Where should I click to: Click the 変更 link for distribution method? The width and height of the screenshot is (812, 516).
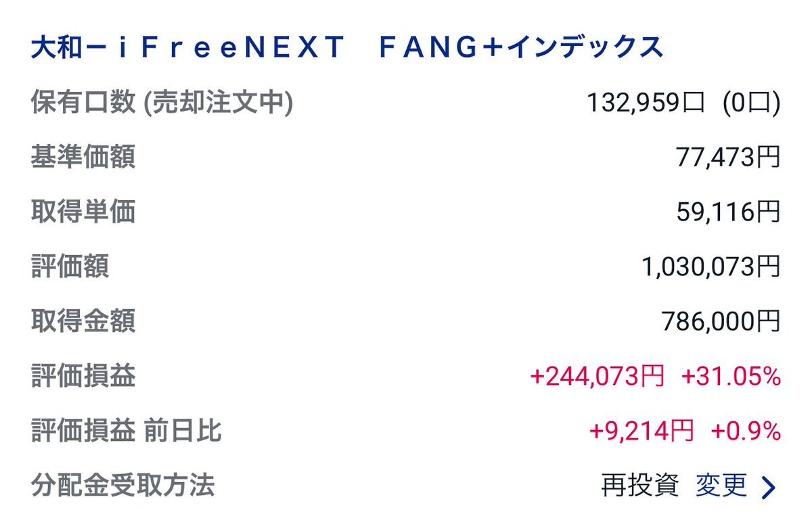pos(721,485)
